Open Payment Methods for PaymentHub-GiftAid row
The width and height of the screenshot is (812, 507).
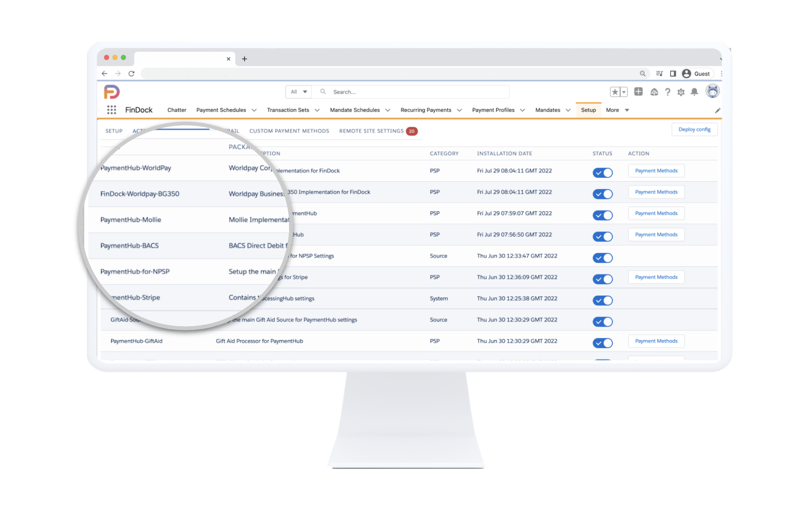tap(656, 341)
